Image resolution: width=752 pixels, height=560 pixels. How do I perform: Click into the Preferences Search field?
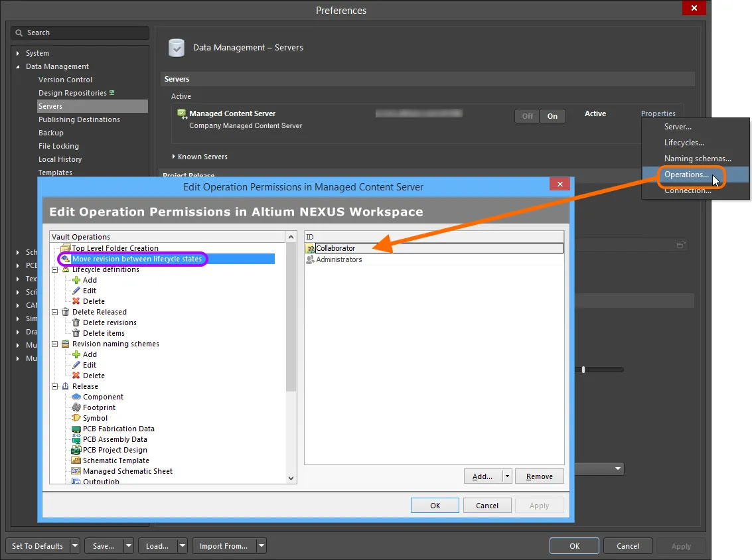click(80, 33)
